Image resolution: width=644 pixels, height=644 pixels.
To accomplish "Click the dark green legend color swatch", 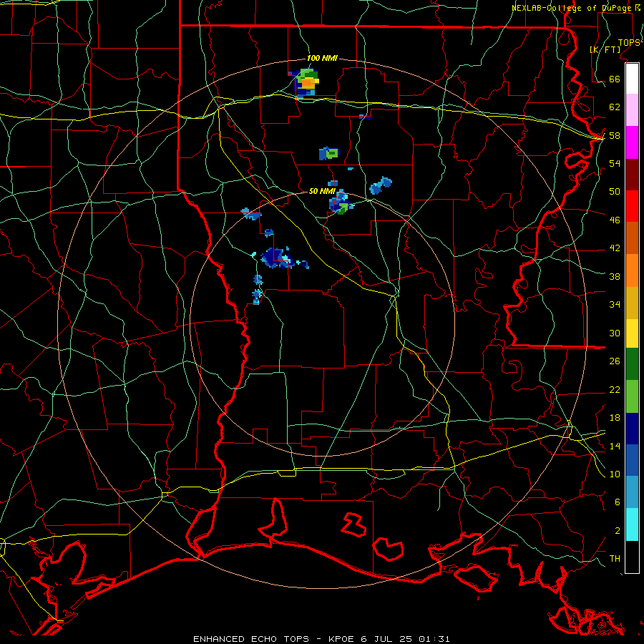I will coord(632,364).
